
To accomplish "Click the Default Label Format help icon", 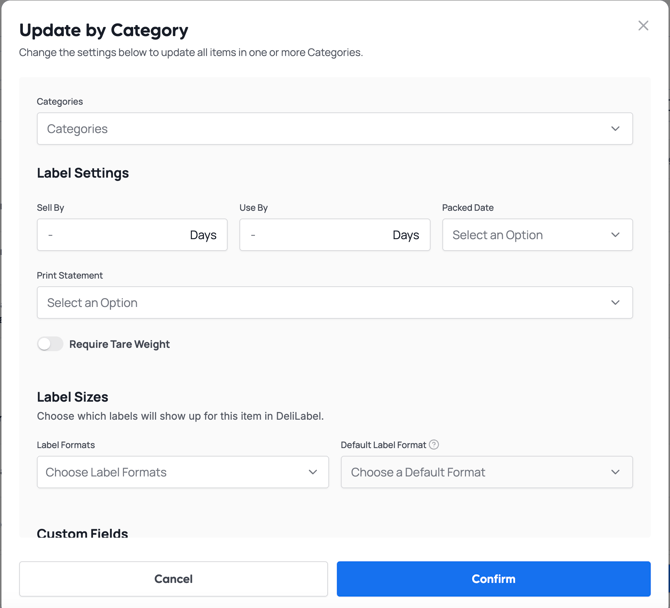I will tap(434, 445).
